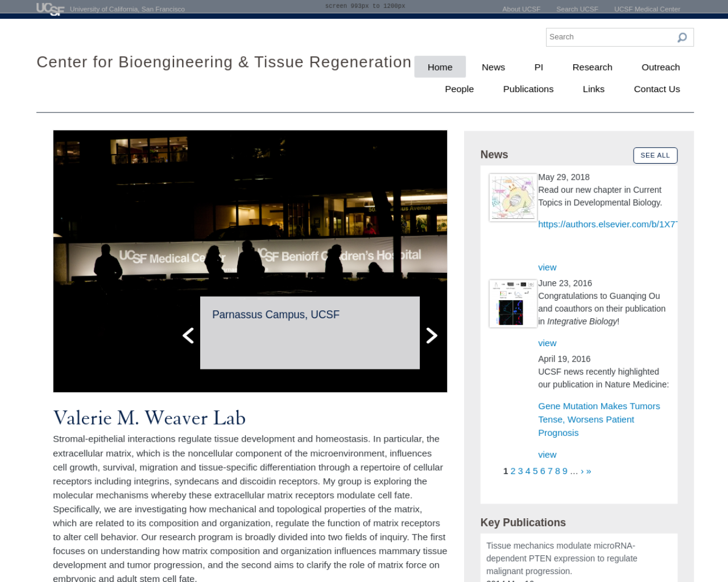Go to news page 3
The height and width of the screenshot is (582, 728).
[520, 471]
